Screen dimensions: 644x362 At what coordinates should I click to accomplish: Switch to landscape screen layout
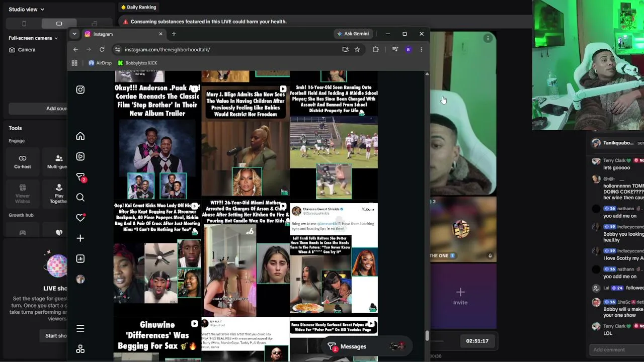(x=59, y=24)
